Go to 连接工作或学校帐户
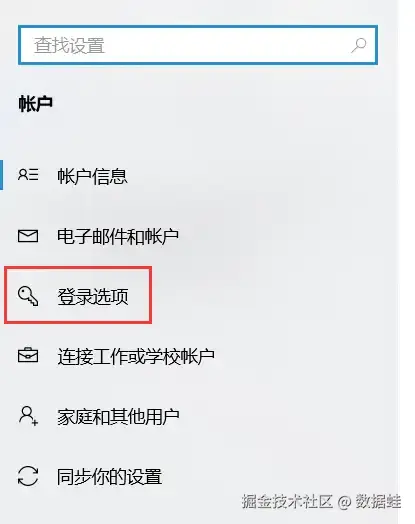Viewport: 415px width, 524px height. [x=136, y=356]
